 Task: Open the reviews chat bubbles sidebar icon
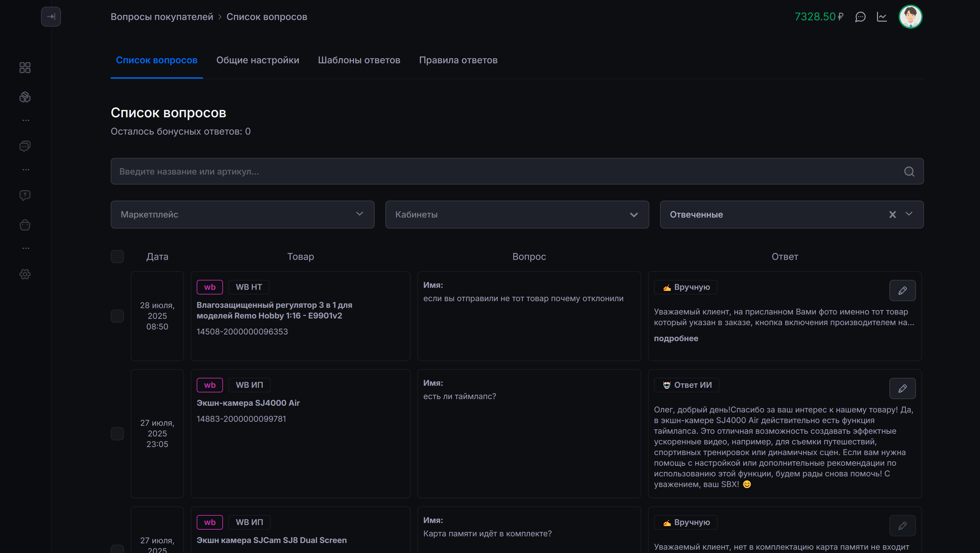coord(25,146)
